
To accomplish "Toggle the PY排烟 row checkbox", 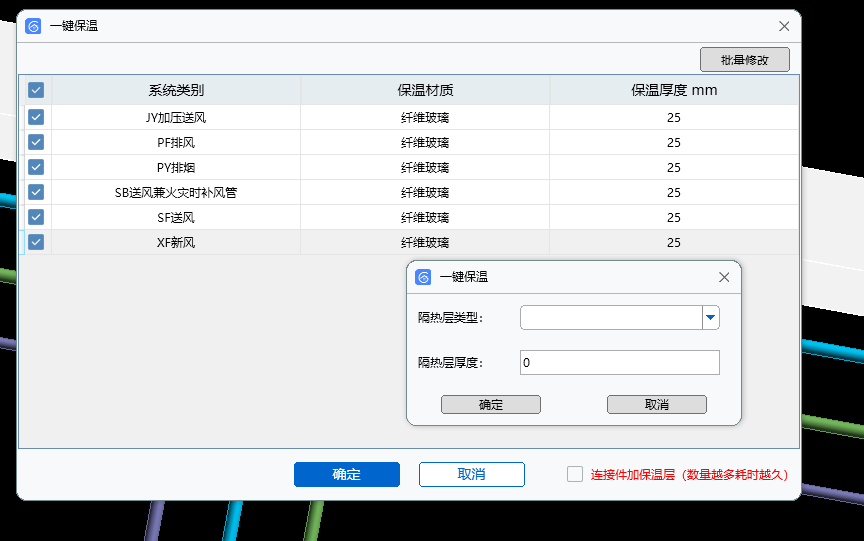I will 36,167.
